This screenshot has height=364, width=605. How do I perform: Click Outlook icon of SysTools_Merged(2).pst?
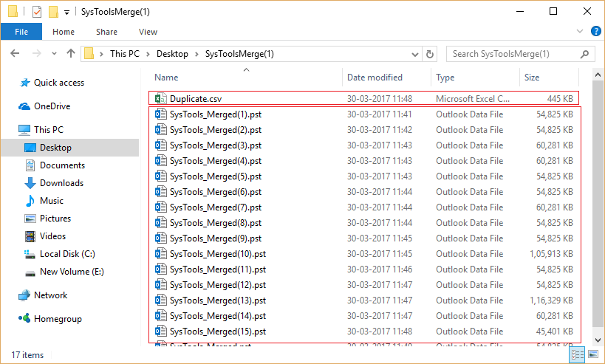click(x=160, y=130)
